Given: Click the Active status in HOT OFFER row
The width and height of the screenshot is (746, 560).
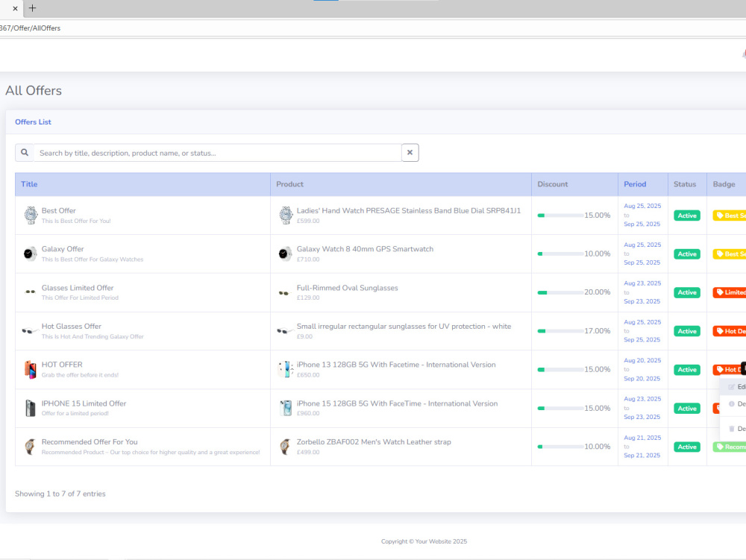Looking at the screenshot, I should [687, 369].
